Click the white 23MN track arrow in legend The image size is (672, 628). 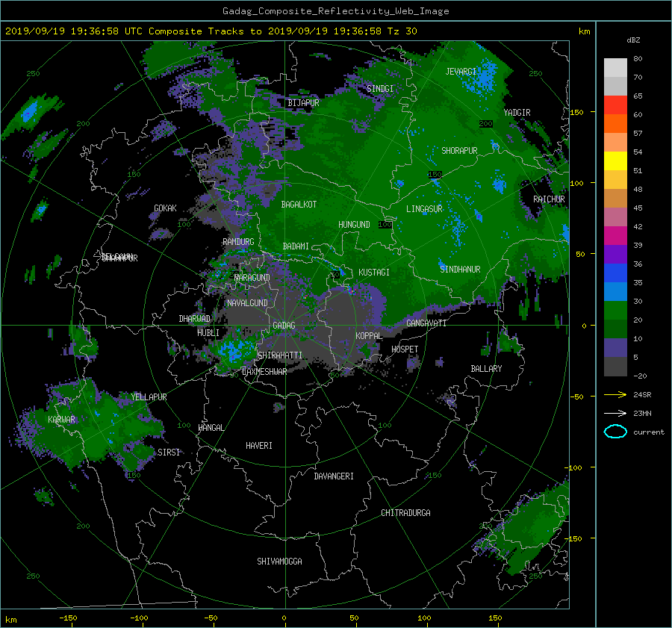[x=615, y=413]
